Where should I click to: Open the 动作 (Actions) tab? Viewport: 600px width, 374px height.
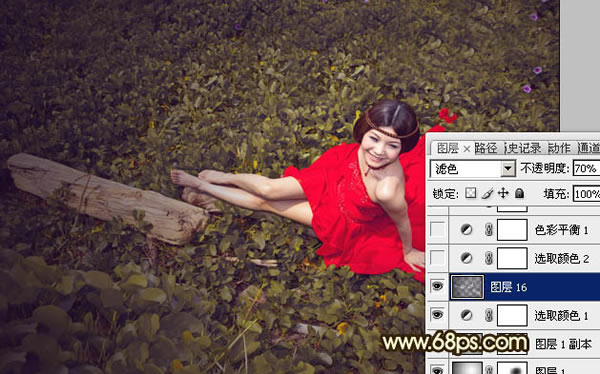click(559, 148)
